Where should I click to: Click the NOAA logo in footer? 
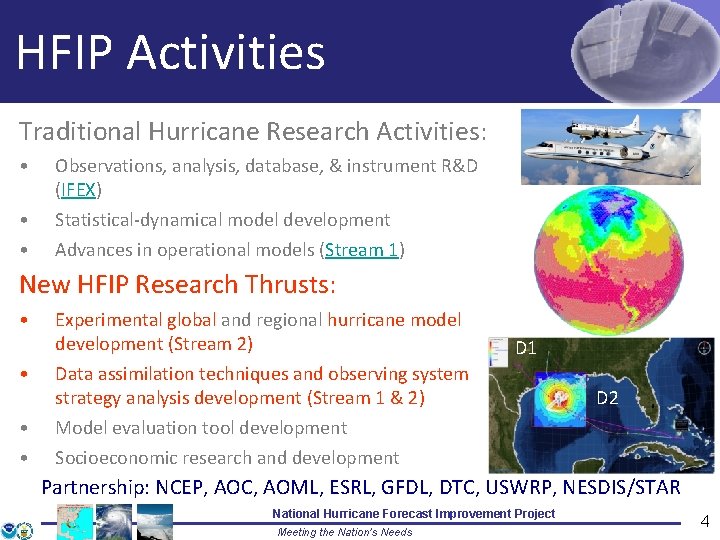[8, 530]
